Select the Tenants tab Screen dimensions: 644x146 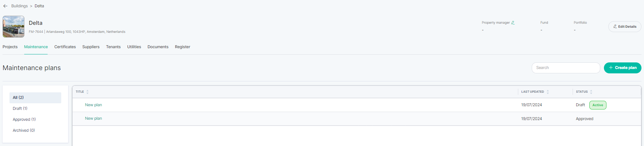tap(113, 47)
